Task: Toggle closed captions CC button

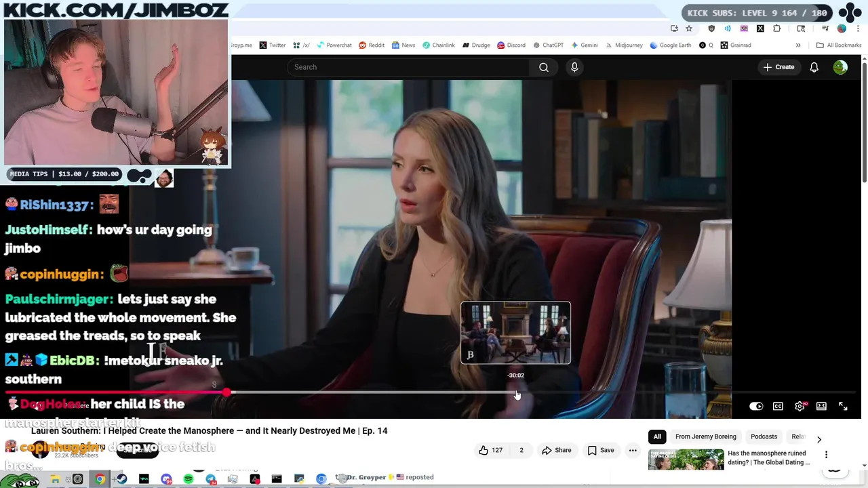Action: [x=778, y=406]
